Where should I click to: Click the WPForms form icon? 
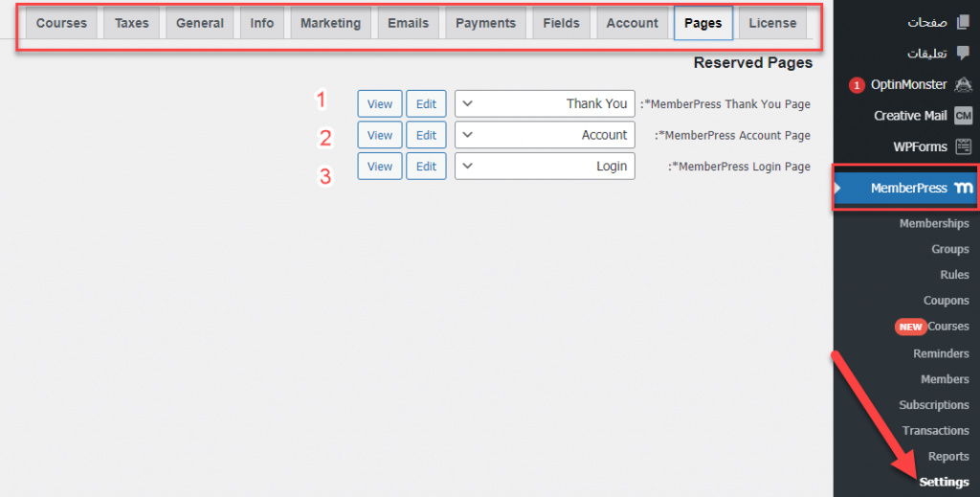(963, 147)
